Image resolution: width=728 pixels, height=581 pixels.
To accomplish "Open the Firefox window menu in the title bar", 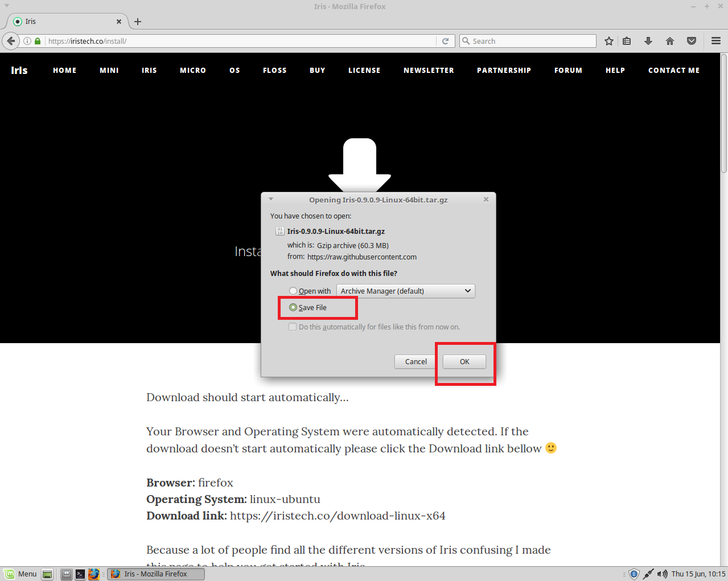I will click(7, 6).
